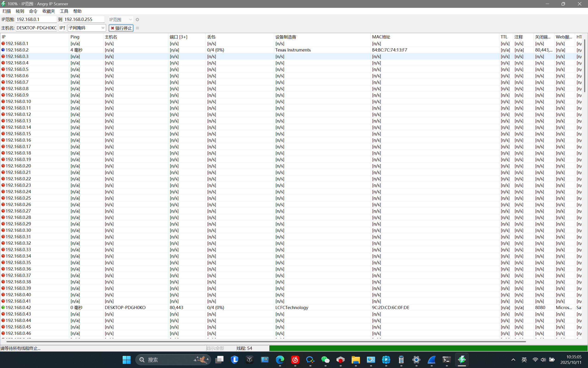Sort by the TTL column header
588x368 pixels.
pos(506,37)
